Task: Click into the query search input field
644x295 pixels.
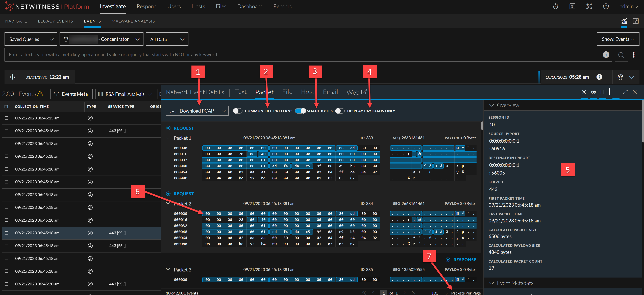Action: click(x=304, y=55)
